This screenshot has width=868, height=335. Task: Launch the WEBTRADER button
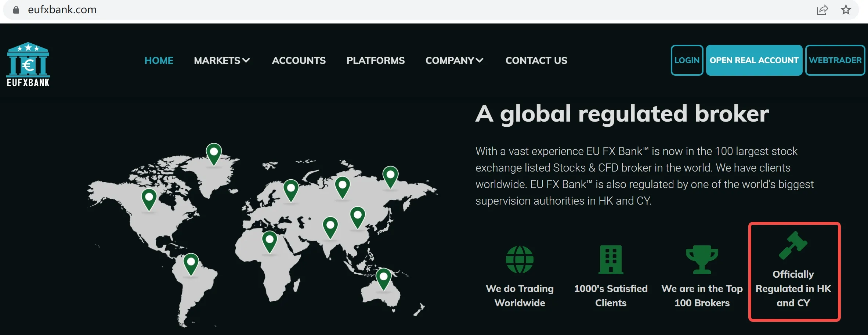pyautogui.click(x=835, y=60)
